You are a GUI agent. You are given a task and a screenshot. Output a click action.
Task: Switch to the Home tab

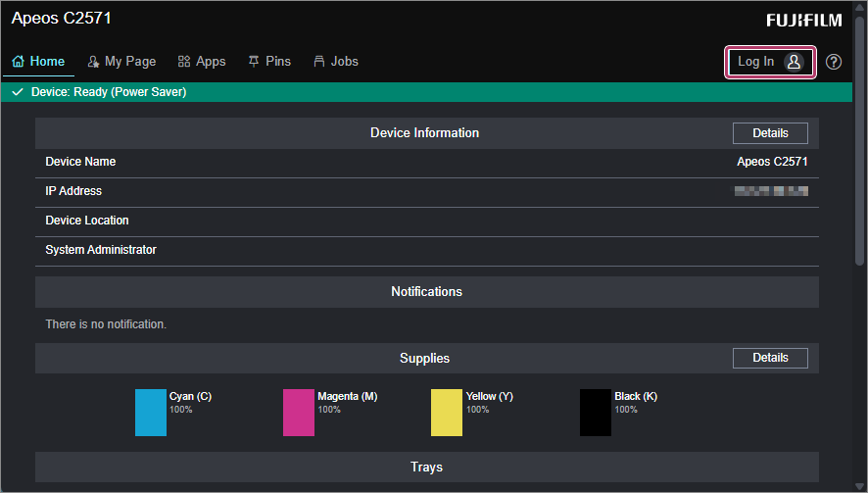(39, 62)
